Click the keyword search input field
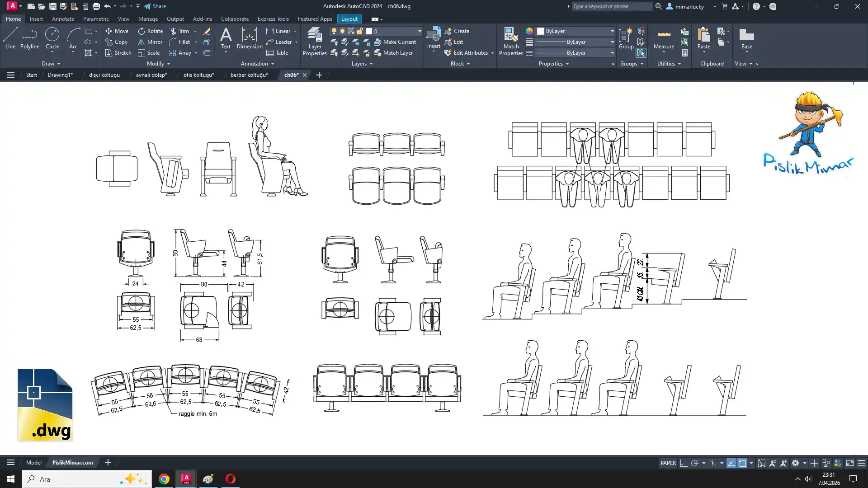868x488 pixels. (x=610, y=6)
